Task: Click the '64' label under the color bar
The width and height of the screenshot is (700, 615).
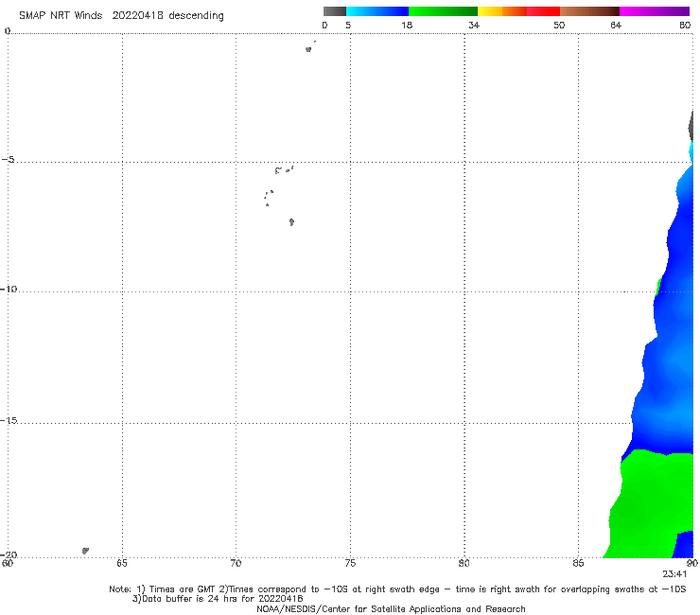Action: pyautogui.click(x=616, y=25)
